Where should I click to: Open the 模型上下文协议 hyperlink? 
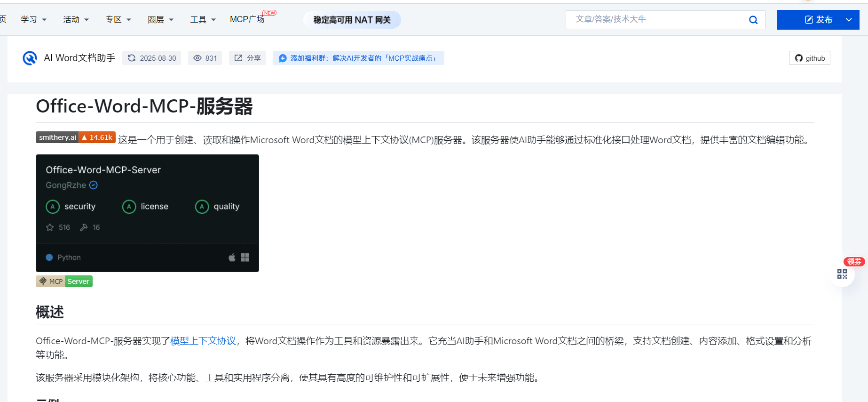[203, 341]
